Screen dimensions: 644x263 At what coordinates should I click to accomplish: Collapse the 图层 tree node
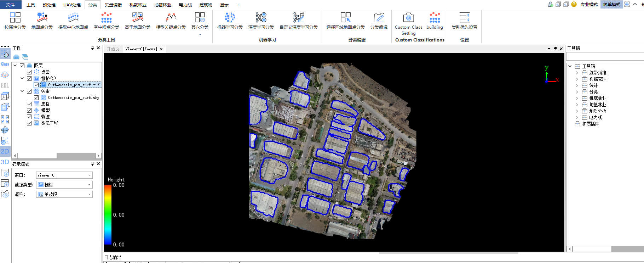pyautogui.click(x=15, y=66)
